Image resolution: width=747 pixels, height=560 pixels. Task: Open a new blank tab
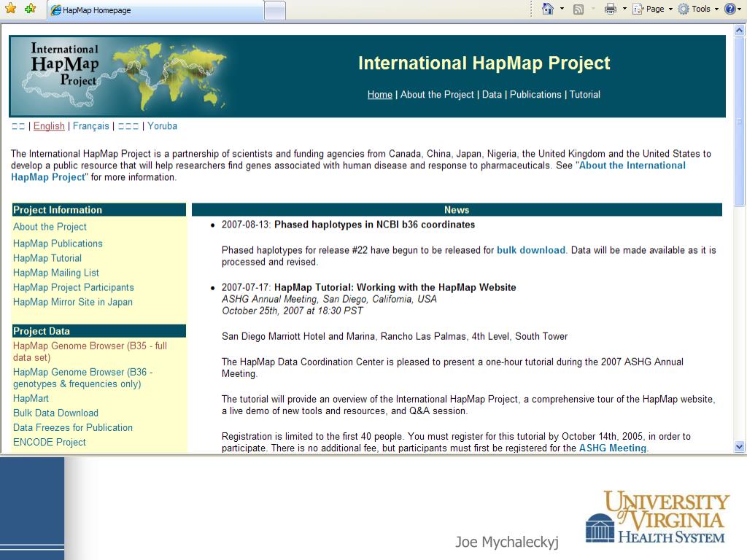tap(275, 10)
